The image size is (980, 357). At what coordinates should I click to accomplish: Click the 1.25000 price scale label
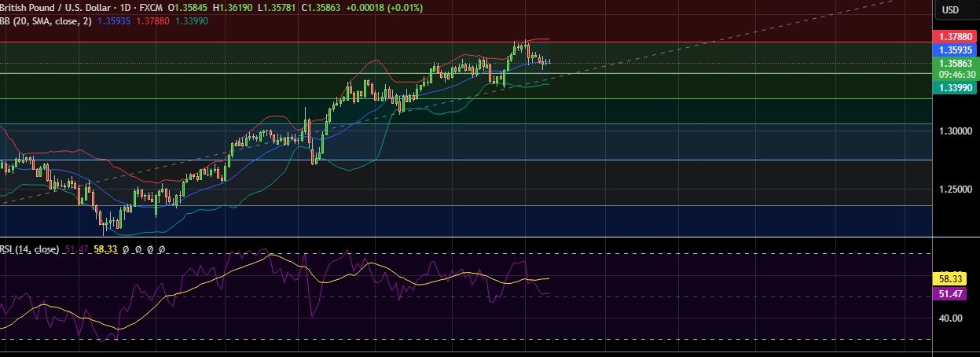click(x=955, y=190)
